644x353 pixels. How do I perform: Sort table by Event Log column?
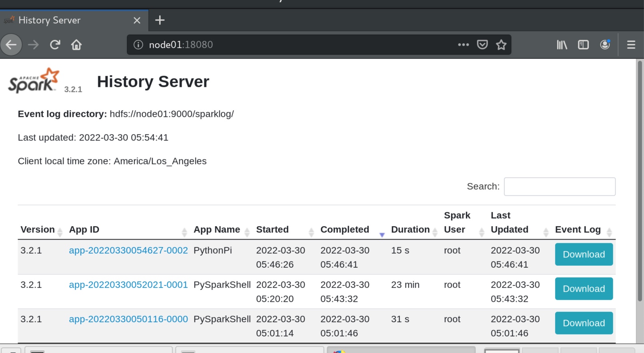584,229
